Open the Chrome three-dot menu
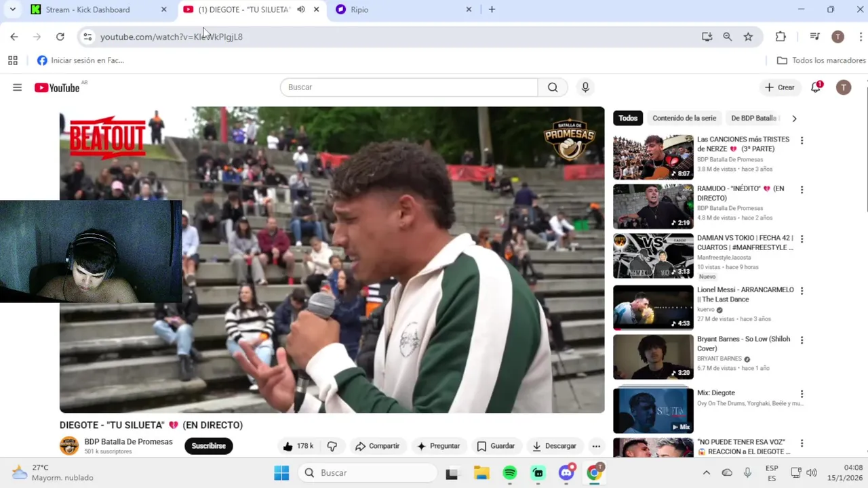This screenshot has width=868, height=488. click(861, 37)
